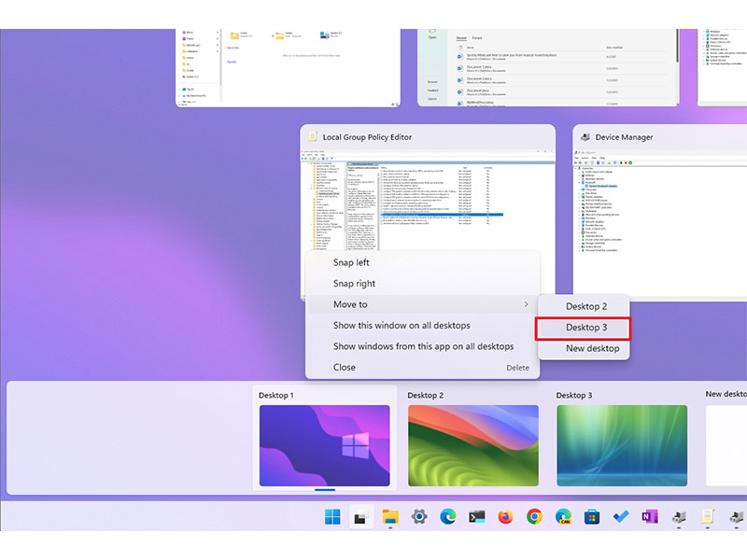This screenshot has width=747, height=560.
Task: Click the Local Group Policy Editor window title
Action: point(367,137)
